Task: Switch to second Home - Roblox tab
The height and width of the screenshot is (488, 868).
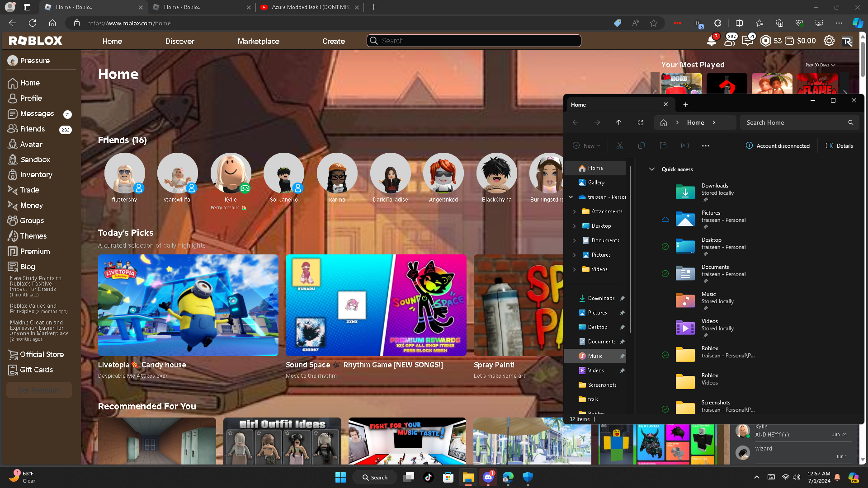Action: pos(202,7)
